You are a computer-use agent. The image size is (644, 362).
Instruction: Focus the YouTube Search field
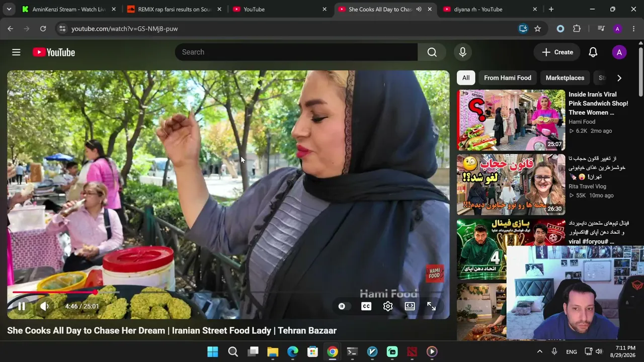click(x=296, y=52)
